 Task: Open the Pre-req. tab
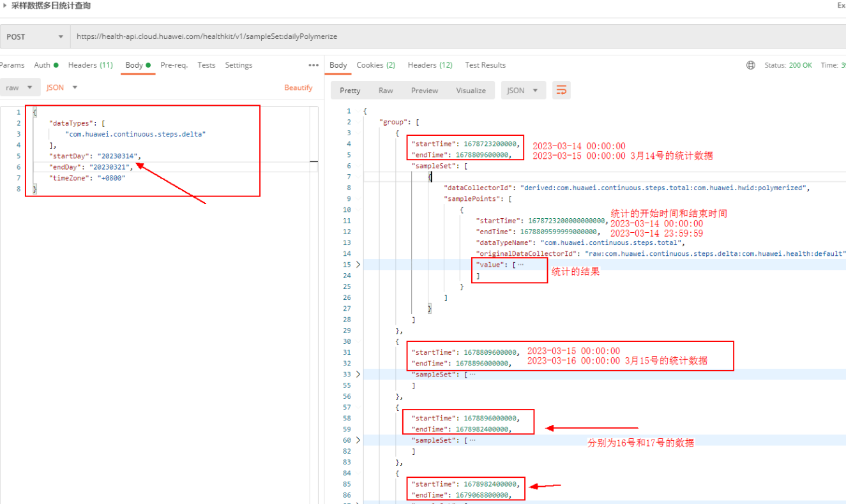click(x=174, y=65)
